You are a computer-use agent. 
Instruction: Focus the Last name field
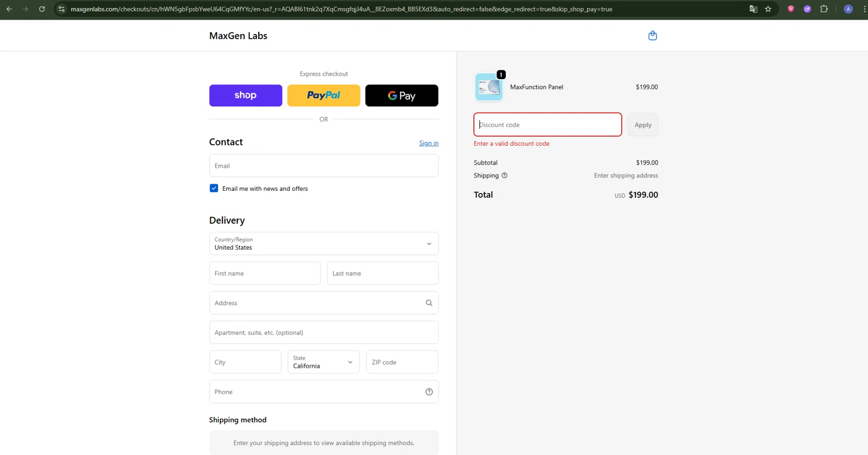coord(382,273)
